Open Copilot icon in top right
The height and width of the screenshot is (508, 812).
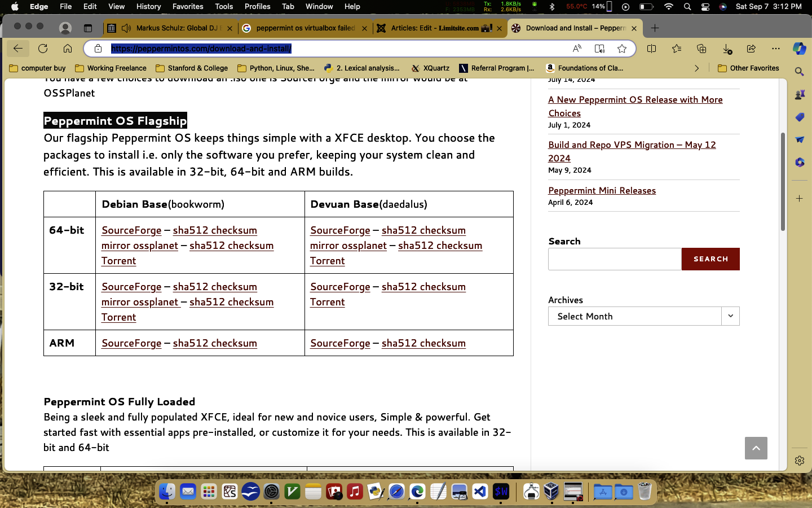(x=799, y=49)
